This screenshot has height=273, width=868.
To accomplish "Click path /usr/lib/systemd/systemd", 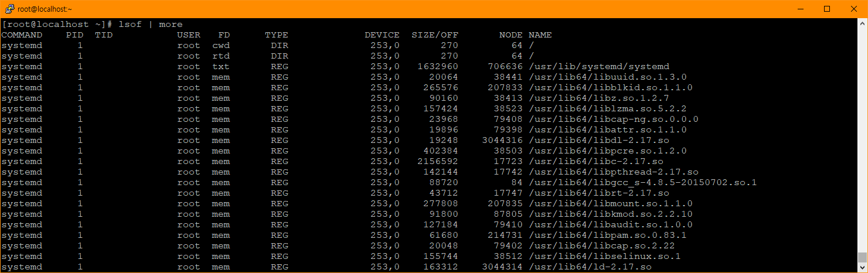I will (599, 66).
